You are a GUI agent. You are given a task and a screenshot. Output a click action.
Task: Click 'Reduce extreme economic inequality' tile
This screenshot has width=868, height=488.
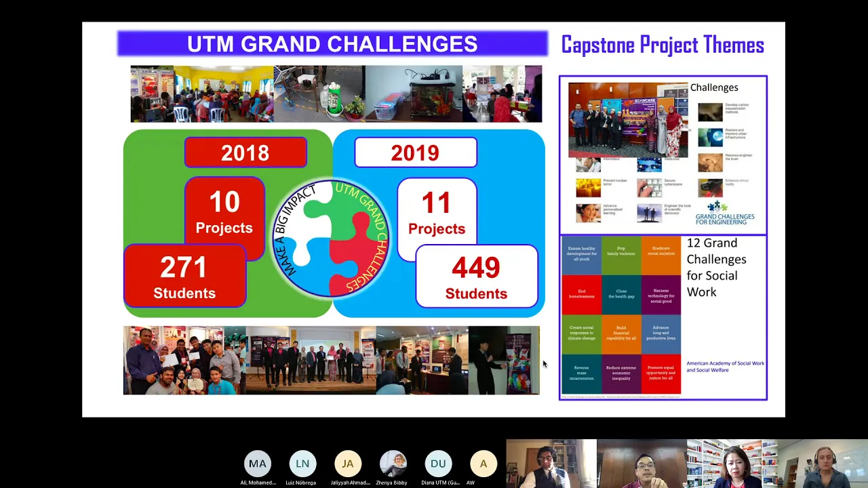coord(620,373)
